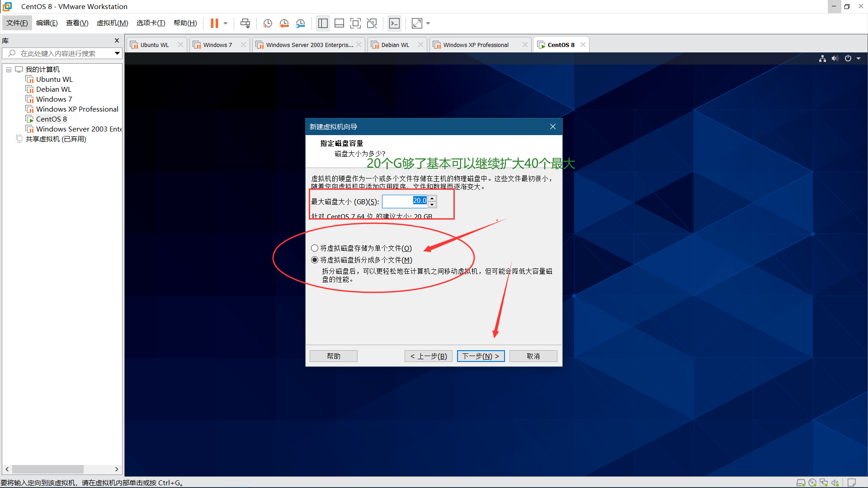Click the network adapter status bar icon
The width and height of the screenshot is (868, 488).
click(824, 483)
